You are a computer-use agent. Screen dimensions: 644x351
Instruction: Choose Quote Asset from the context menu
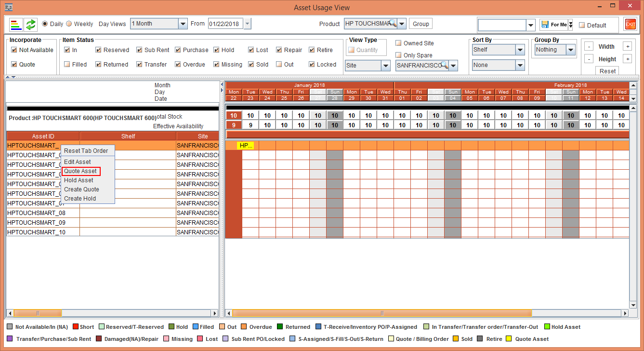pos(80,171)
